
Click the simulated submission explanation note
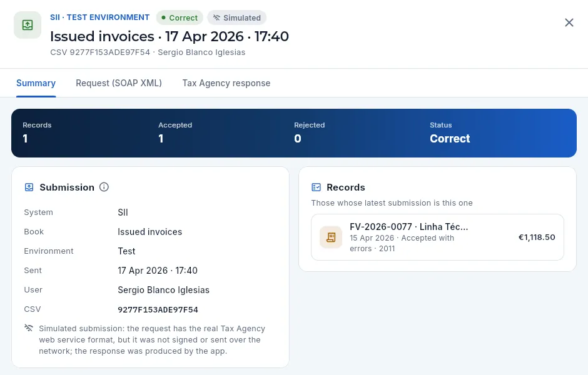tap(152, 340)
